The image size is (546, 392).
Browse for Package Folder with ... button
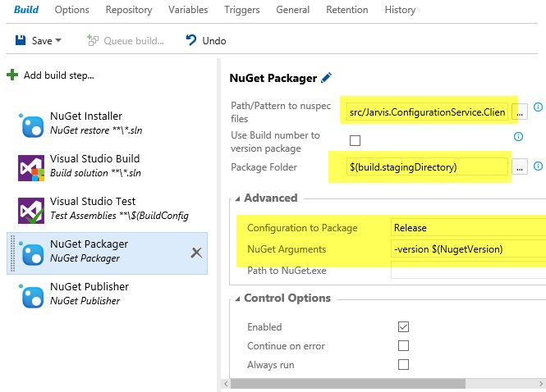click(520, 167)
